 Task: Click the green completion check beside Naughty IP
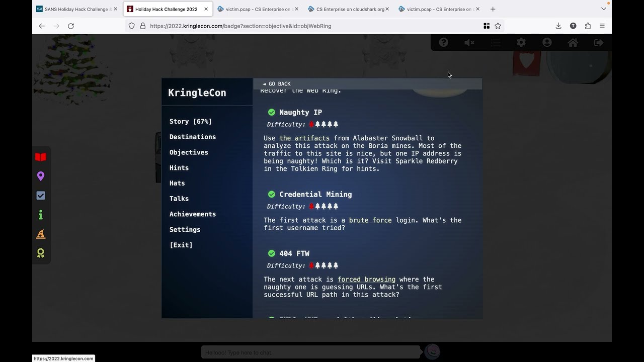(x=272, y=112)
